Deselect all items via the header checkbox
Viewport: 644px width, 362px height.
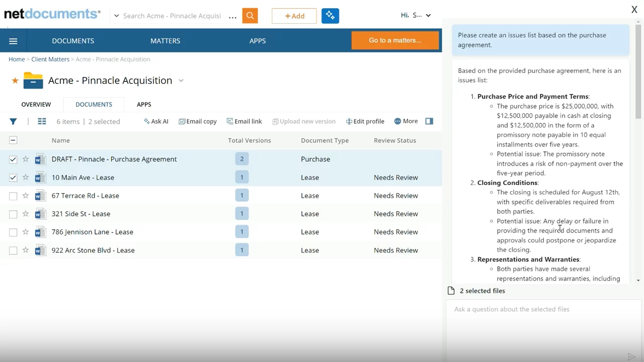(x=13, y=140)
